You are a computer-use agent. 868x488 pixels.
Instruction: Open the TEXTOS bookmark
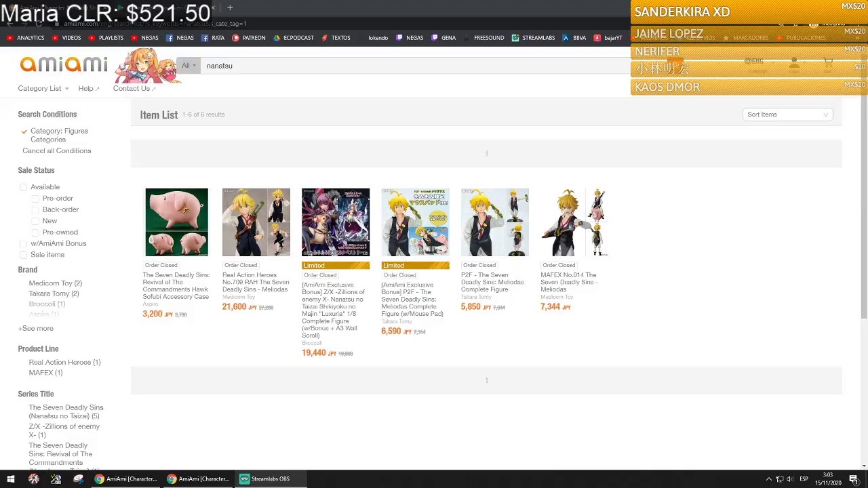(336, 38)
